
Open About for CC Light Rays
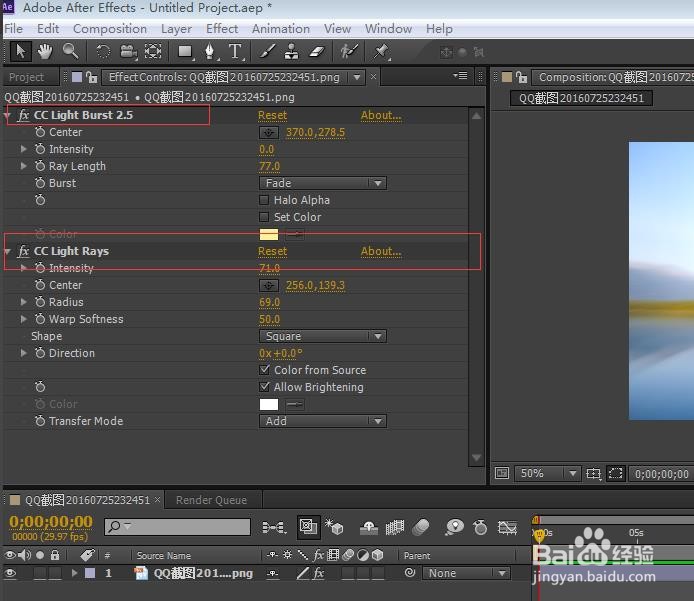click(x=381, y=251)
